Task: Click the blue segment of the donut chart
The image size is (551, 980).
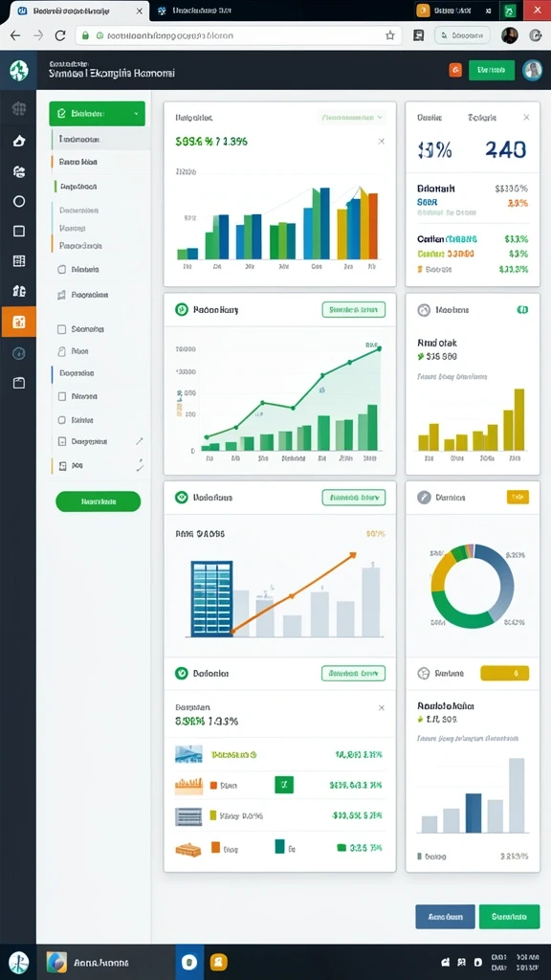Action: pos(503,578)
